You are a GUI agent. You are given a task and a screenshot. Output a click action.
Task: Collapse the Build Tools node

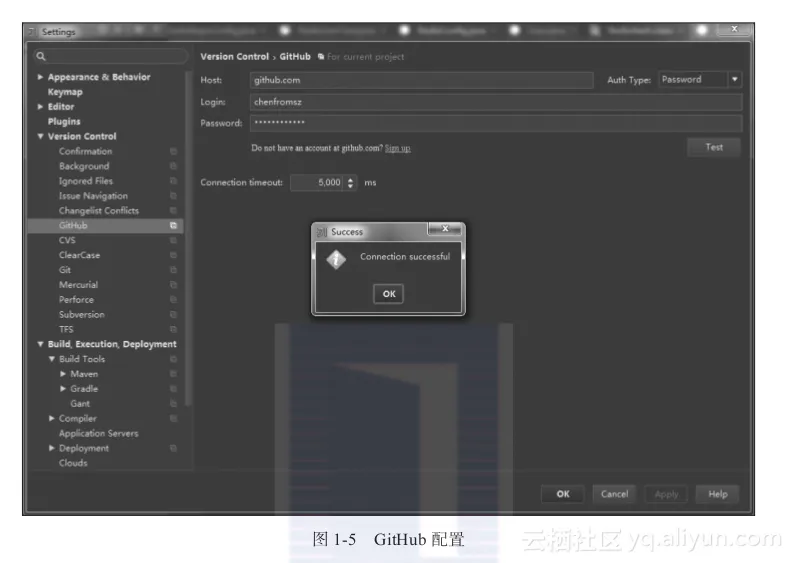tap(51, 359)
